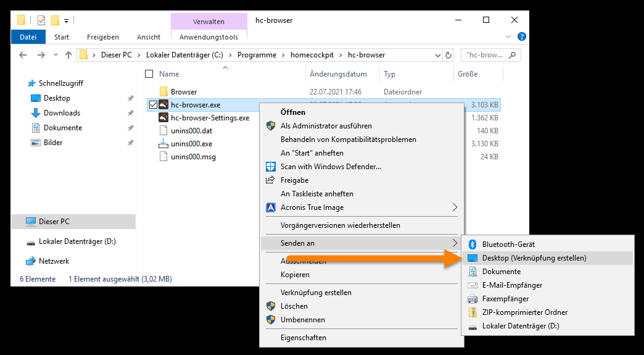Click the Acronis True Image icon

[270, 207]
